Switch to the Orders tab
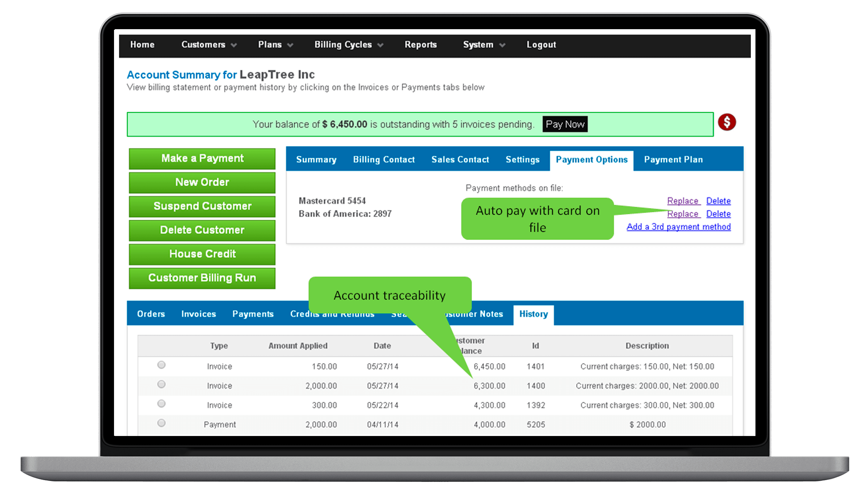The height and width of the screenshot is (496, 868). click(x=151, y=314)
